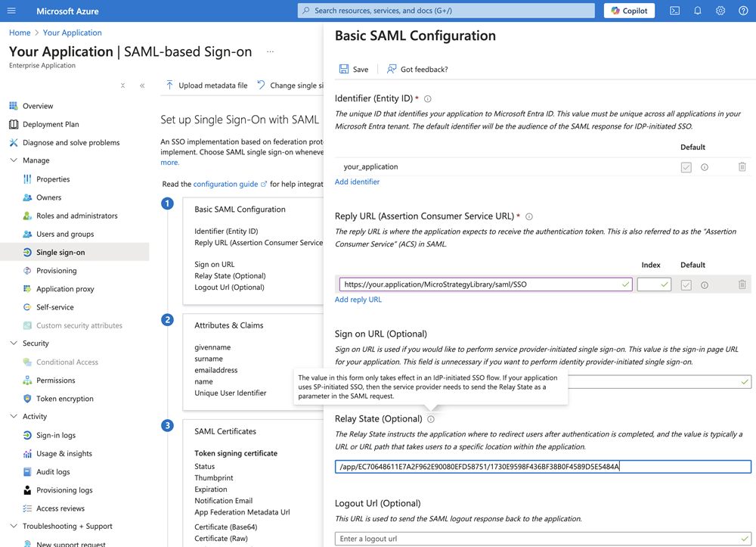Click the Add reply URL link
Image resolution: width=756 pixels, height=547 pixels.
(358, 300)
